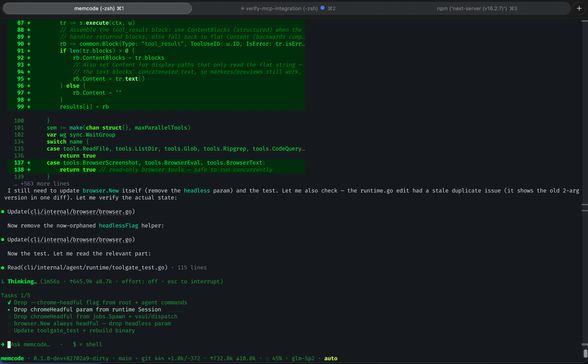Click the prompt arrow icon before Ask memcode
The image size is (588, 364).
point(3,344)
